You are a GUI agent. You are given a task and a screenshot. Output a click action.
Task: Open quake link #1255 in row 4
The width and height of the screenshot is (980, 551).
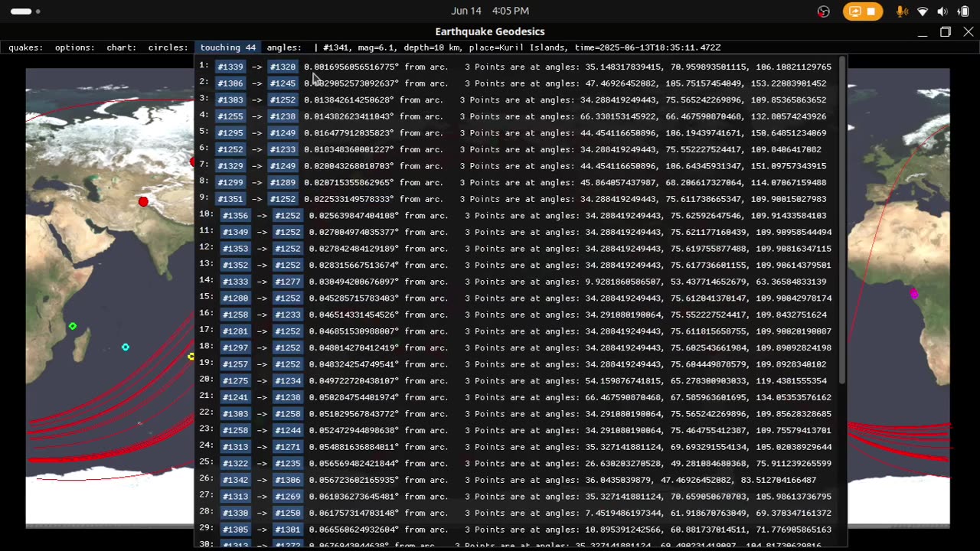(x=230, y=117)
